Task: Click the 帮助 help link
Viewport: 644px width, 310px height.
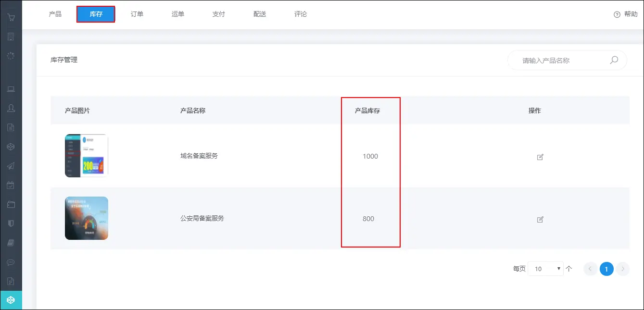Action: pos(626,14)
